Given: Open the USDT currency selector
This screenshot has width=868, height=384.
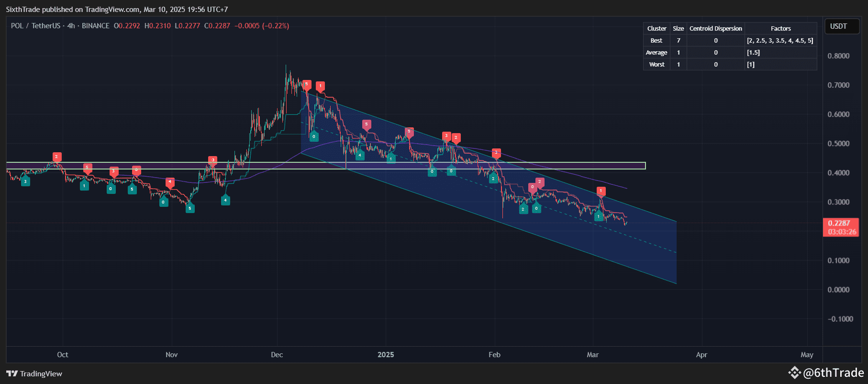Looking at the screenshot, I should [842, 26].
